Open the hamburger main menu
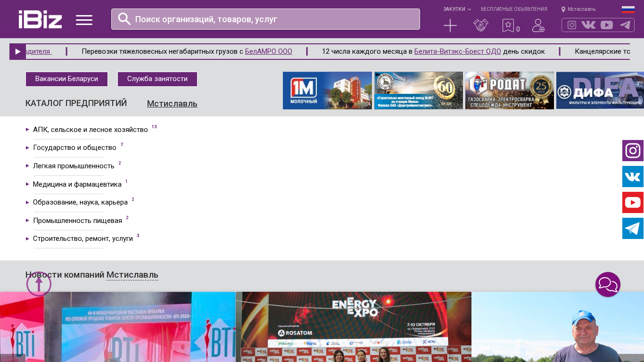The image size is (644, 362). tap(84, 20)
